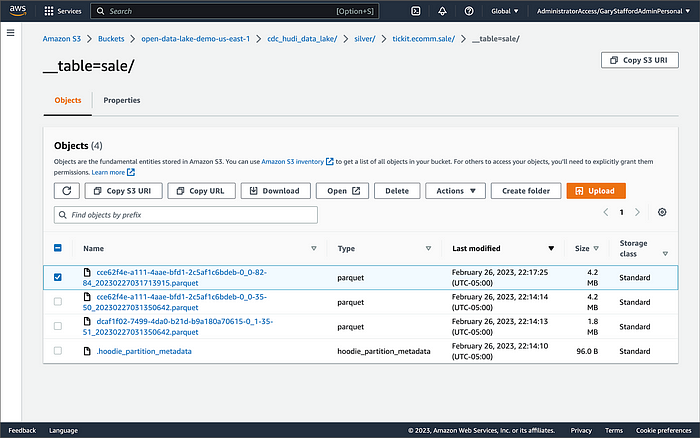Refresh the objects list
This screenshot has height=438, width=700.
pos(67,191)
